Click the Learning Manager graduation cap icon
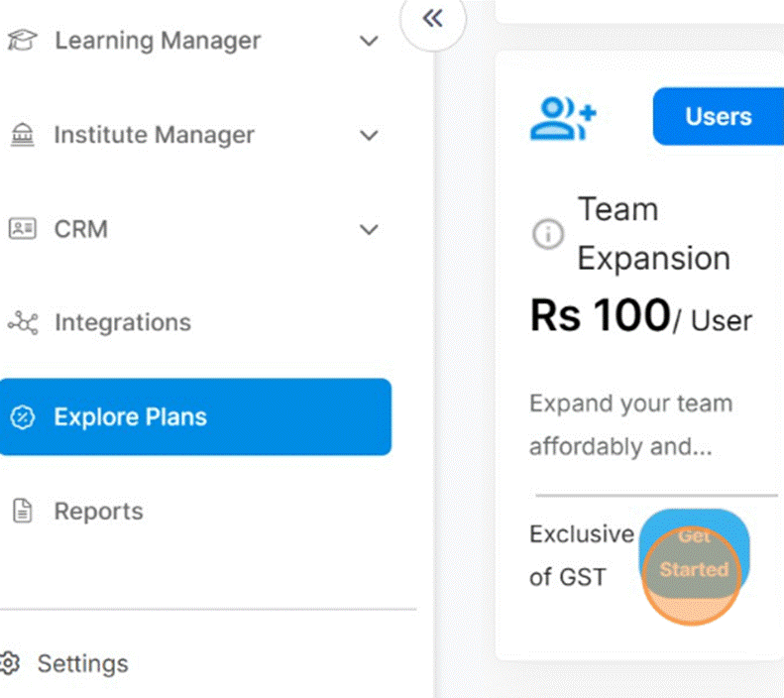784x698 pixels. [21, 41]
